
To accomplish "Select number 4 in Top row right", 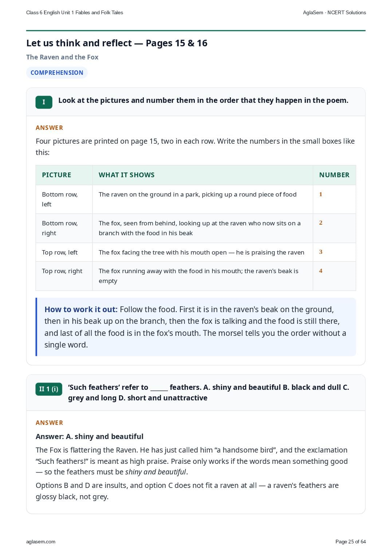I will (x=321, y=271).
